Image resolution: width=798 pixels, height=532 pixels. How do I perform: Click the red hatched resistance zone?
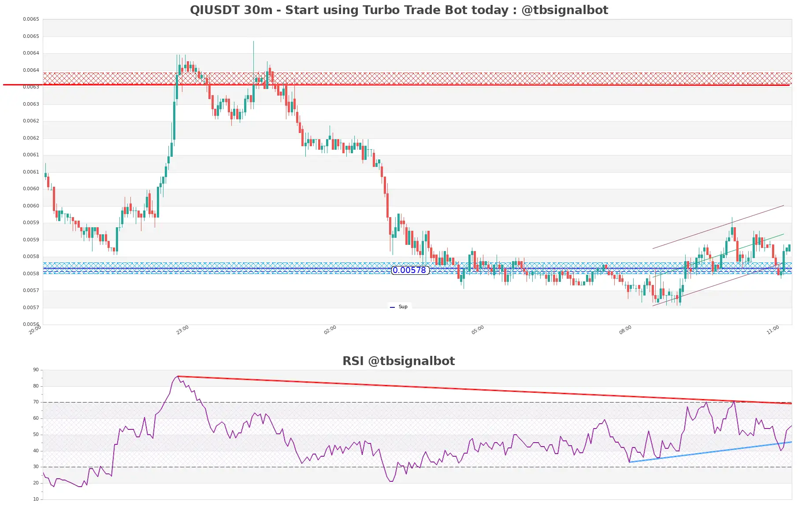click(417, 78)
